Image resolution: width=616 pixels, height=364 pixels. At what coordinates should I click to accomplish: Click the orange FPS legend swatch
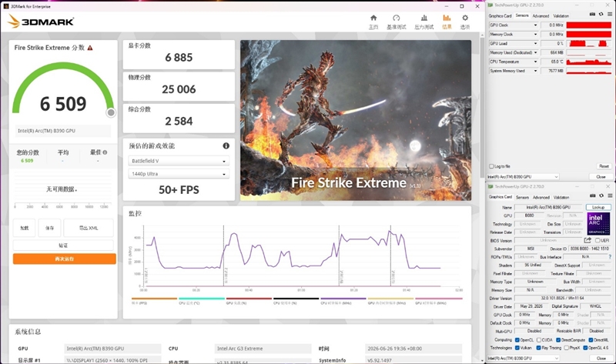click(155, 299)
